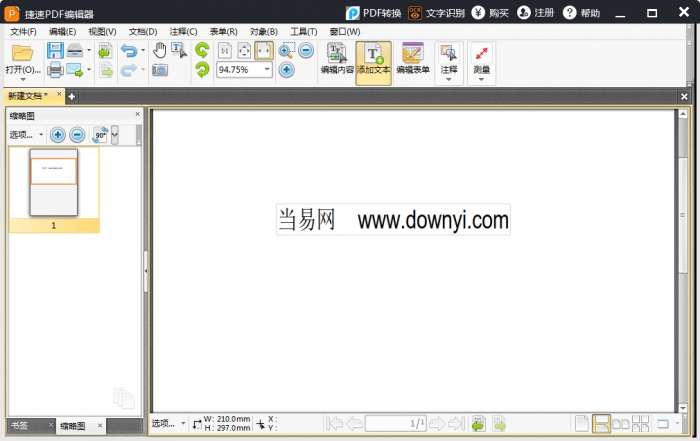Expand the scanner icon dropdown arrow
Viewport: 700px width, 441px height.
[89, 50]
